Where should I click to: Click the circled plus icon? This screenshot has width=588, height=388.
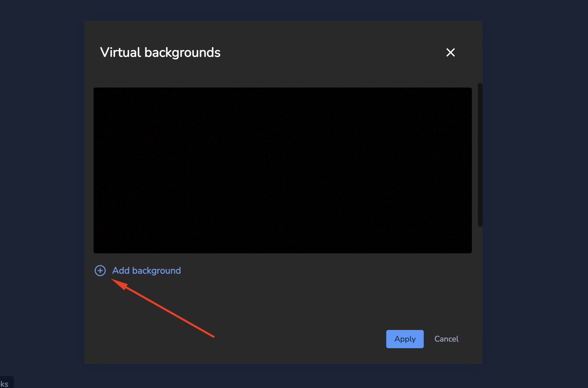(100, 271)
